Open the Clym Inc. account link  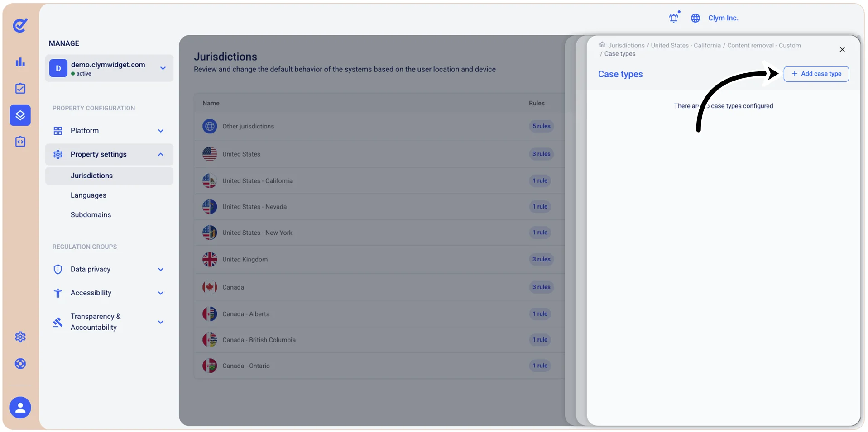(x=723, y=18)
